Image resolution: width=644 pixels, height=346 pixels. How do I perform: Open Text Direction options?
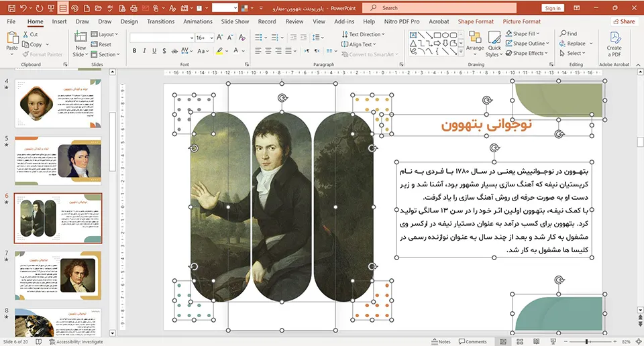pyautogui.click(x=363, y=34)
